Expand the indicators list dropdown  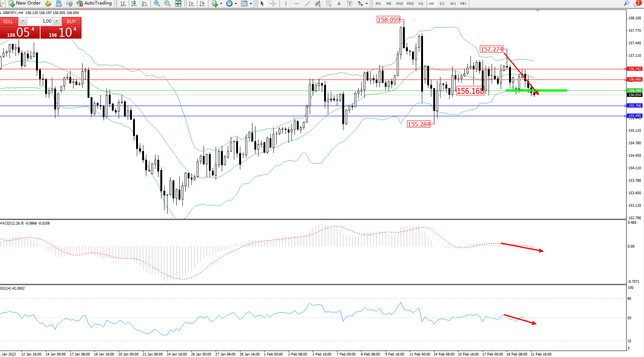point(221,3)
